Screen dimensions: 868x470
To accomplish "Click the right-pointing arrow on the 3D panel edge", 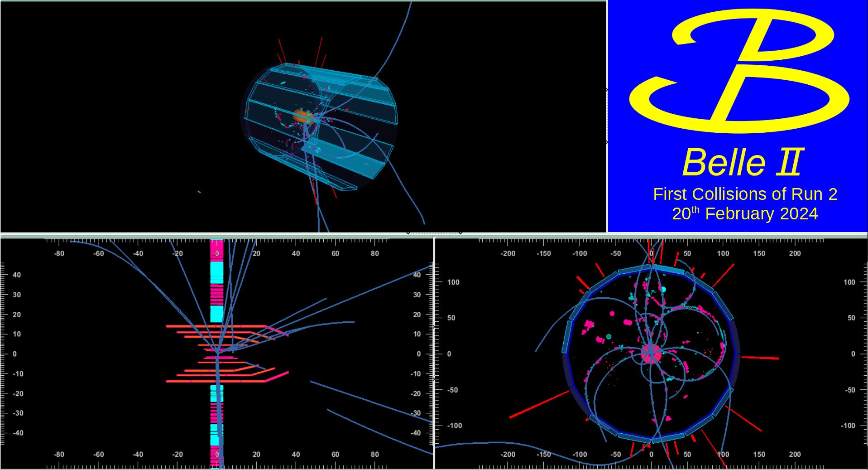I will [607, 89].
